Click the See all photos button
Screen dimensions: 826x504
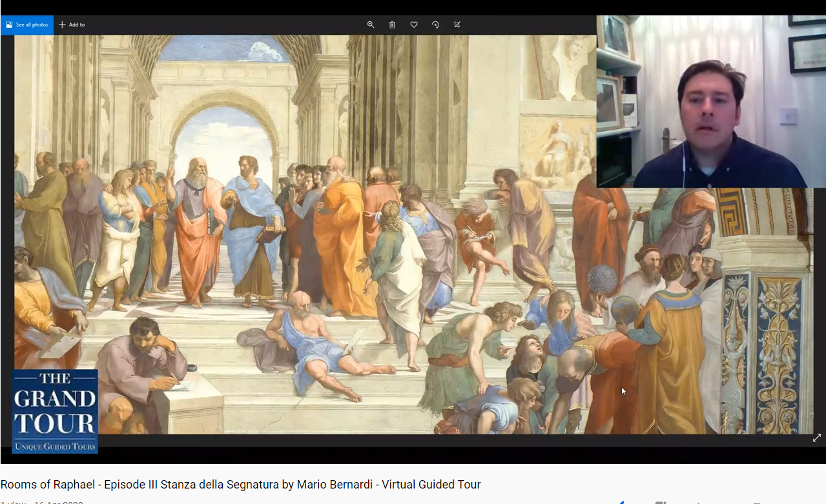click(x=27, y=25)
